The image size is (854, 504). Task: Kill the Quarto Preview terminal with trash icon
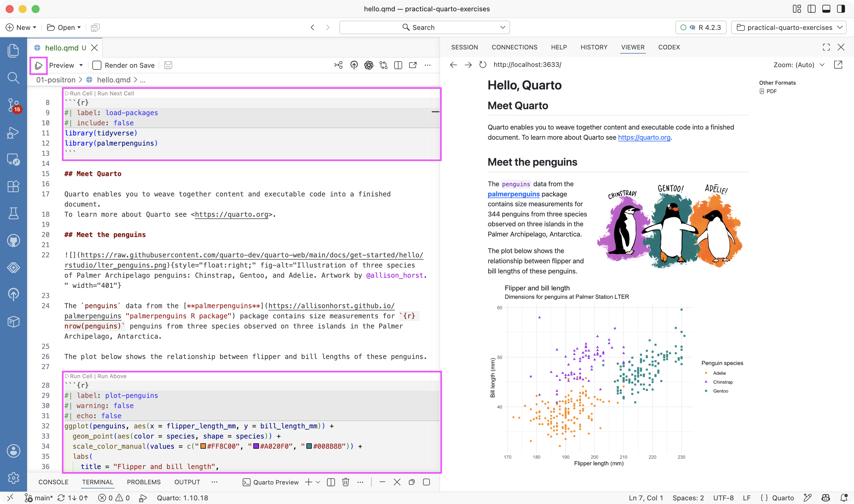point(346,482)
